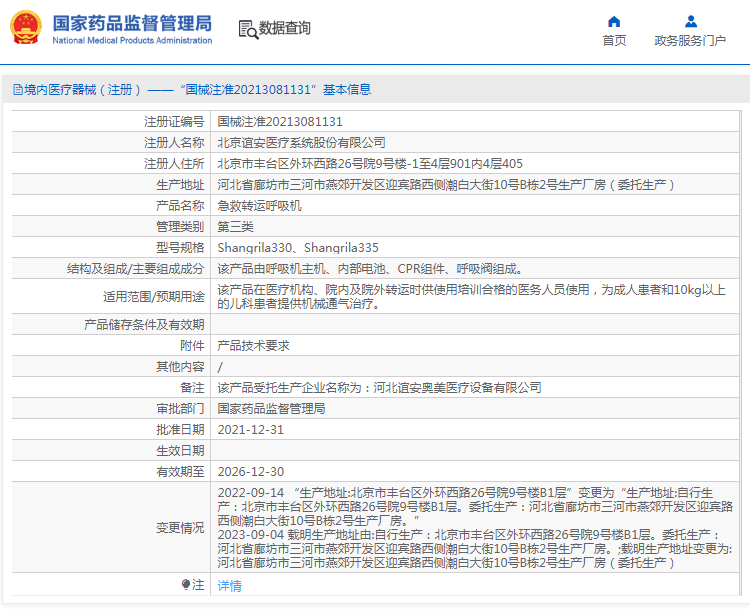Click the 型号规格 label
This screenshot has height=613, width=750.
(180, 248)
